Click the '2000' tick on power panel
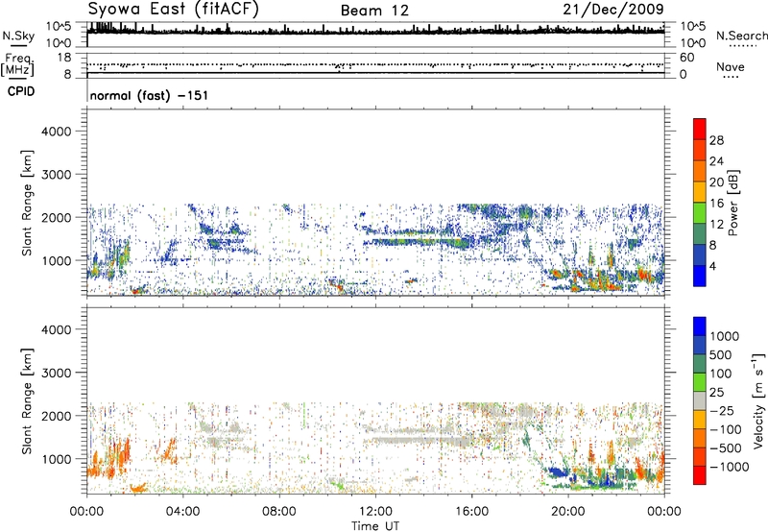 [x=57, y=217]
